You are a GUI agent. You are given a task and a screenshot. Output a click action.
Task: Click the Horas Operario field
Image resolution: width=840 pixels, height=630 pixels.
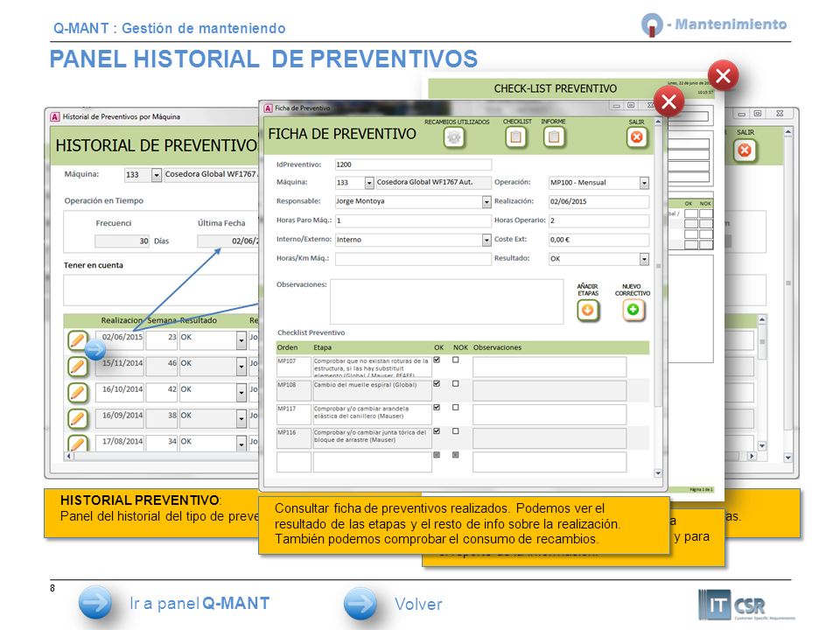598,220
